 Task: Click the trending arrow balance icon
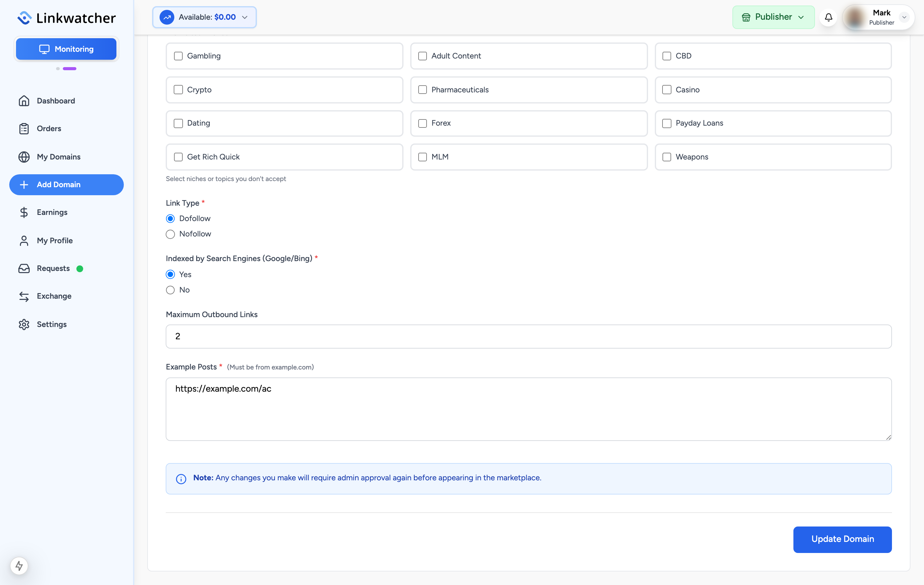tap(167, 17)
